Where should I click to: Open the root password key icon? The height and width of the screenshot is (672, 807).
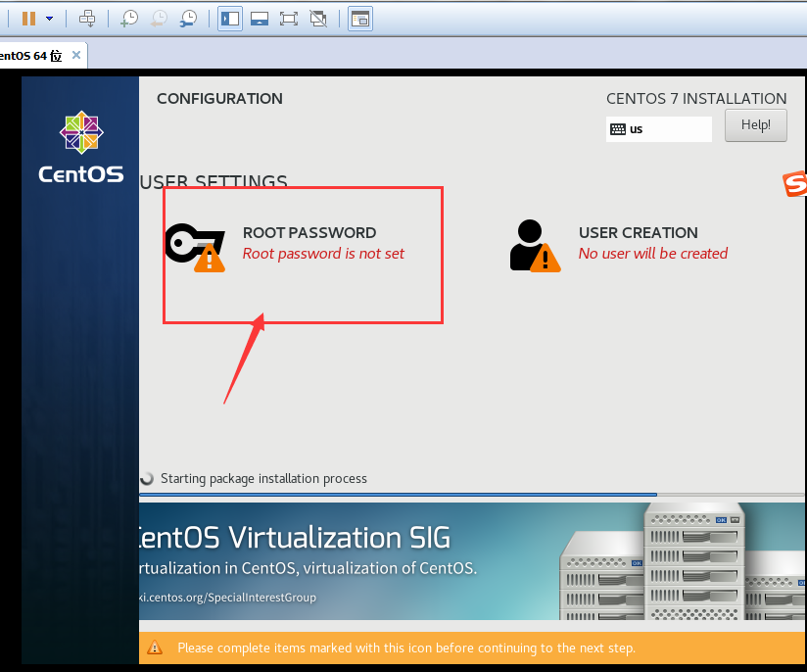(x=195, y=247)
